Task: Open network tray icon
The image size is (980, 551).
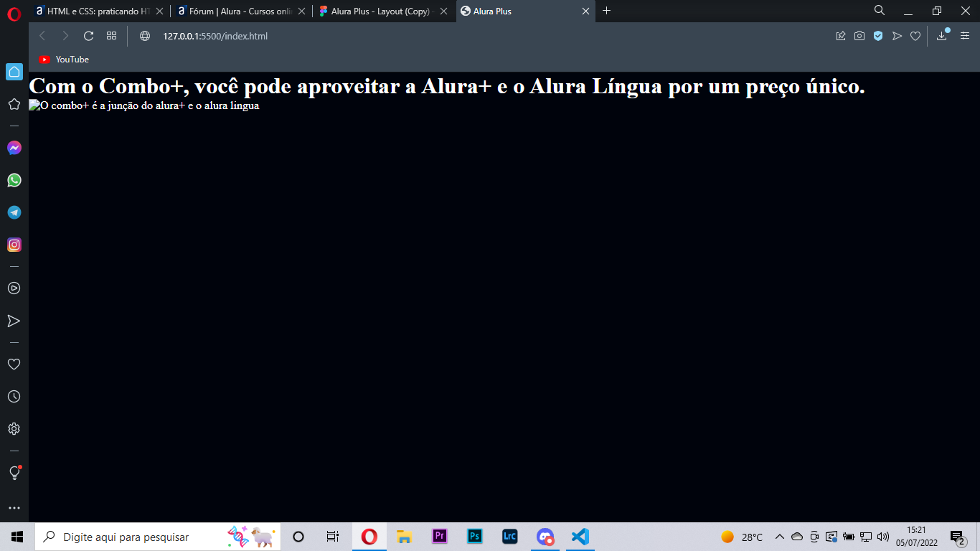Action: [866, 537]
